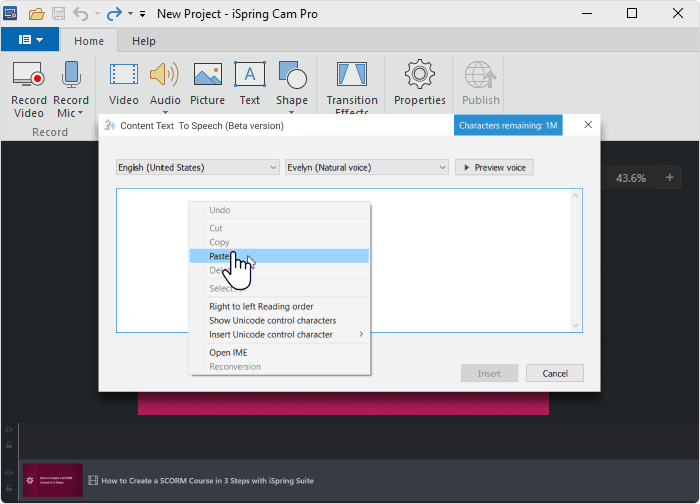Open the blue File menu button
Image resolution: width=700 pixels, height=504 pixels.
click(x=30, y=40)
